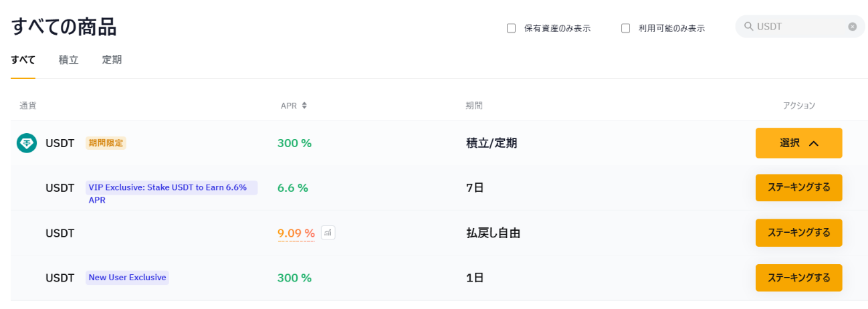The width and height of the screenshot is (868, 309).
Task: Focus the USDT search field
Action: [x=800, y=27]
